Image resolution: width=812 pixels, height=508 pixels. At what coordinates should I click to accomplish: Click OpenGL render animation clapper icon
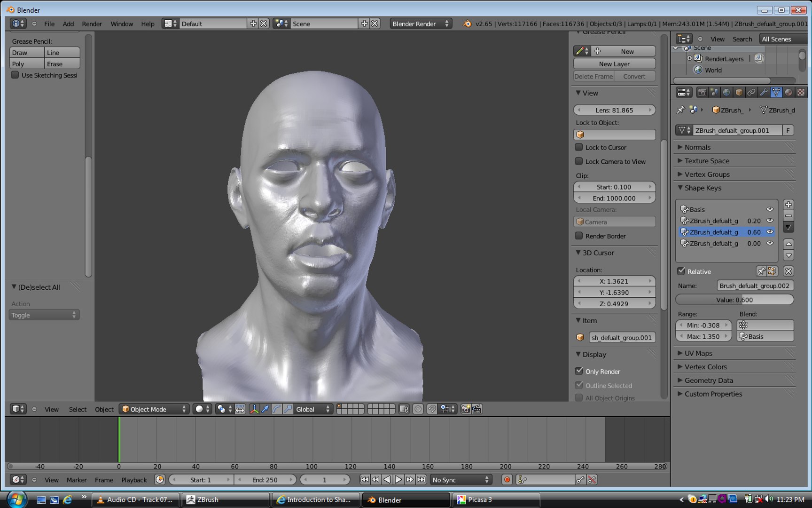click(476, 409)
